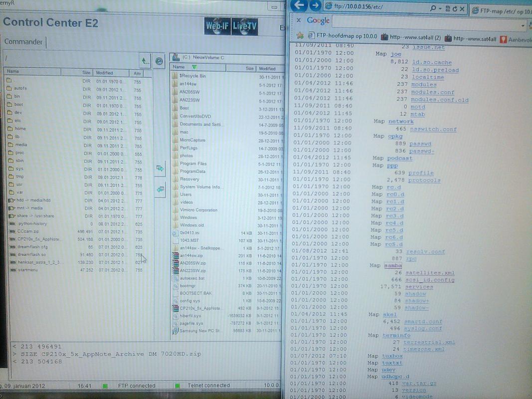Open the Web-IF interface button
Viewport: 532px width, 399px height.
[x=217, y=26]
